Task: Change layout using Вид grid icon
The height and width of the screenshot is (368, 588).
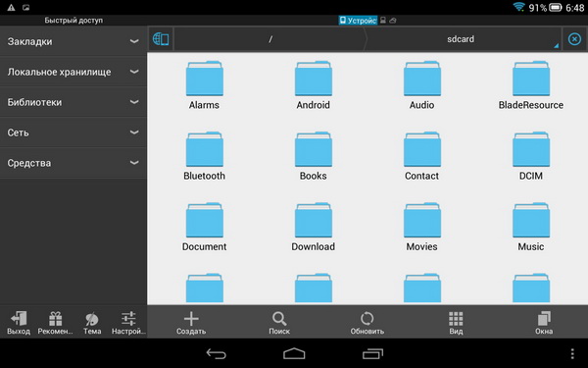Action: tap(456, 319)
